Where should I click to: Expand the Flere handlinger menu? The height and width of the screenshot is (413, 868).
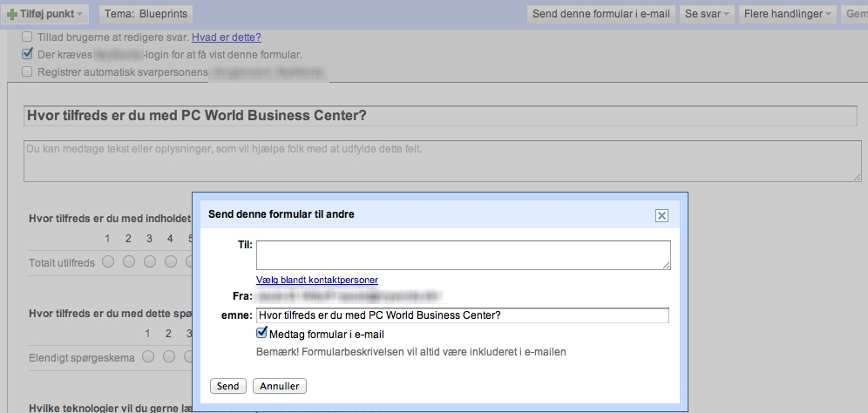coord(788,14)
